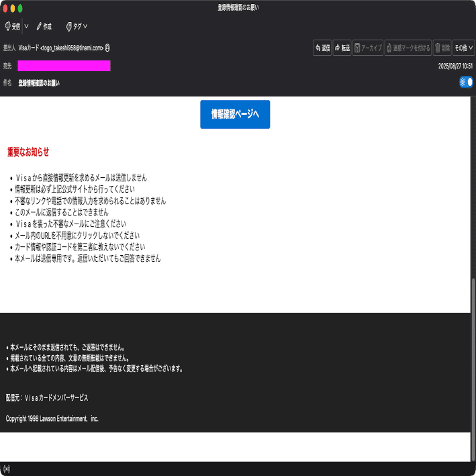The image size is (476, 476).
Task: Click the sender address togo_takeshi958@tinami.com
Action: [72, 48]
